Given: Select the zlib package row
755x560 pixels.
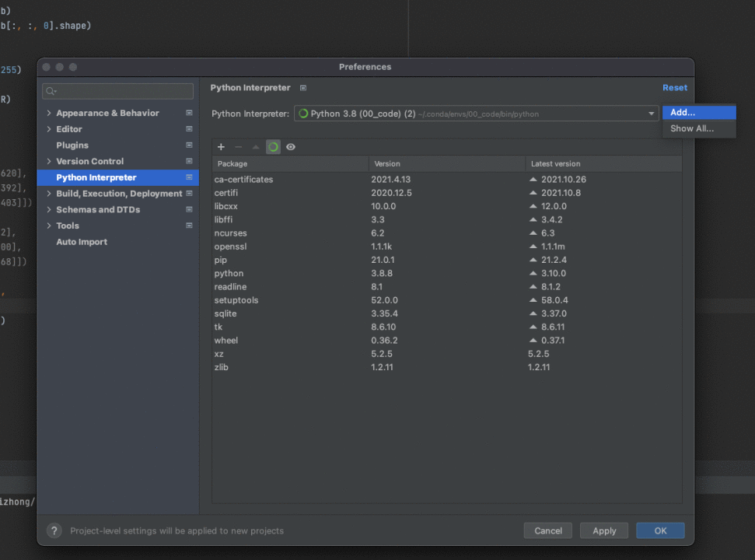Looking at the screenshot, I should click(447, 367).
